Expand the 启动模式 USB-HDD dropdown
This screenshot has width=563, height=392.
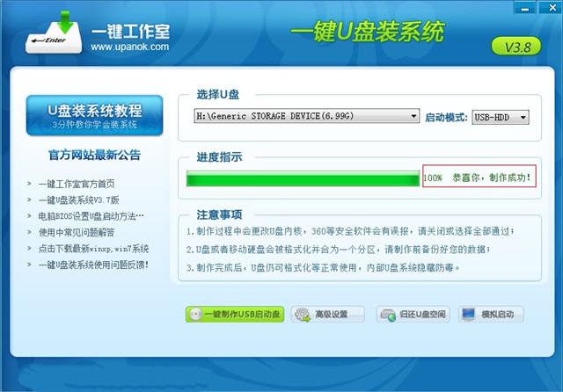point(523,117)
